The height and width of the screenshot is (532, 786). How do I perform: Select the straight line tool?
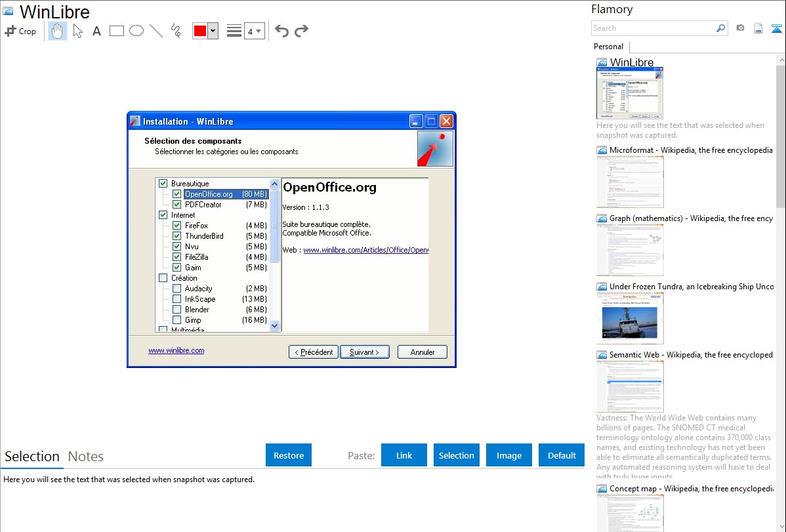click(x=156, y=31)
